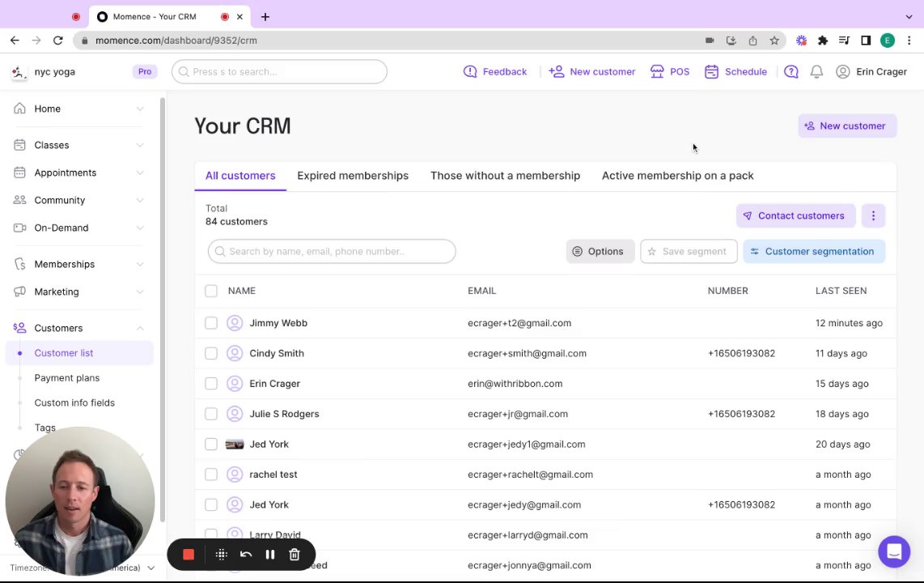Collapse the Customers sidebar section
This screenshot has width=924, height=583.
(x=140, y=328)
